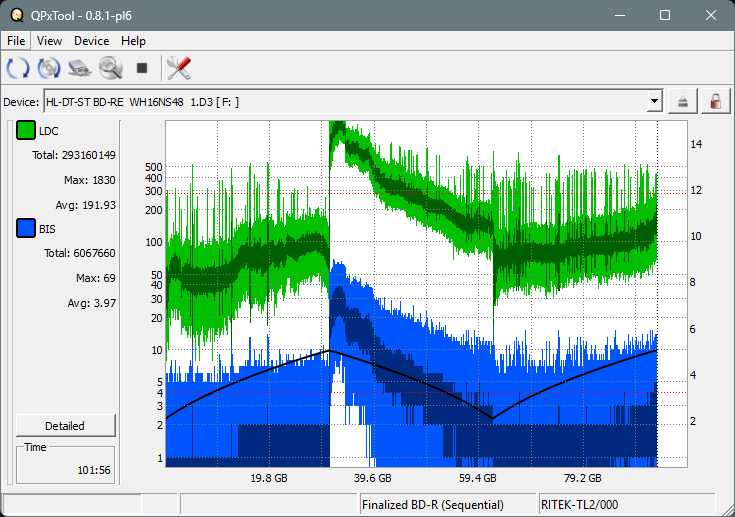
Task: Click the elapsed time 101:56
Action: (94, 470)
